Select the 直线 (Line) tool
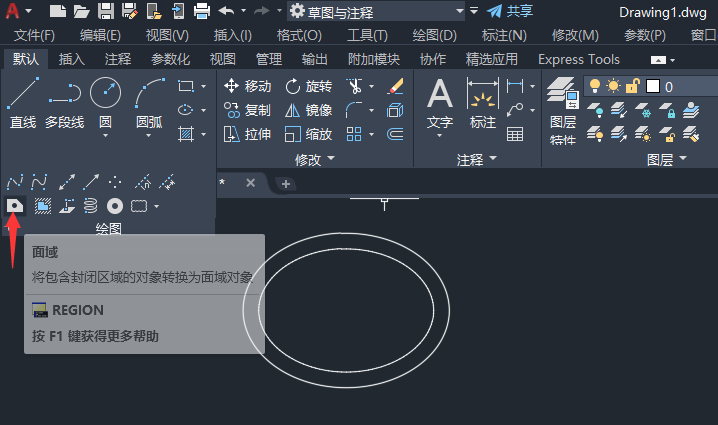This screenshot has height=425, width=718. pyautogui.click(x=23, y=103)
